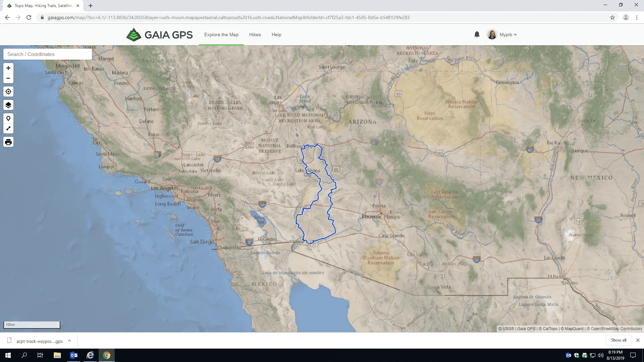
Task: Add a waypoint marker
Action: (x=8, y=118)
